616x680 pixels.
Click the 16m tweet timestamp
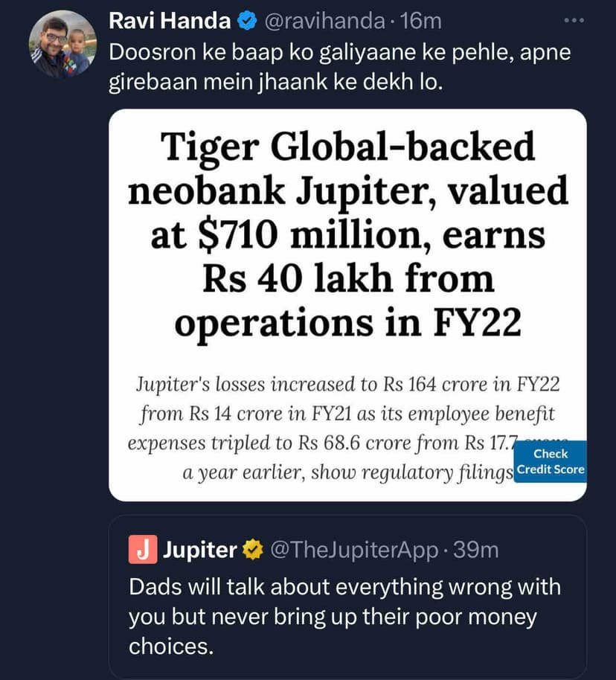(421, 22)
